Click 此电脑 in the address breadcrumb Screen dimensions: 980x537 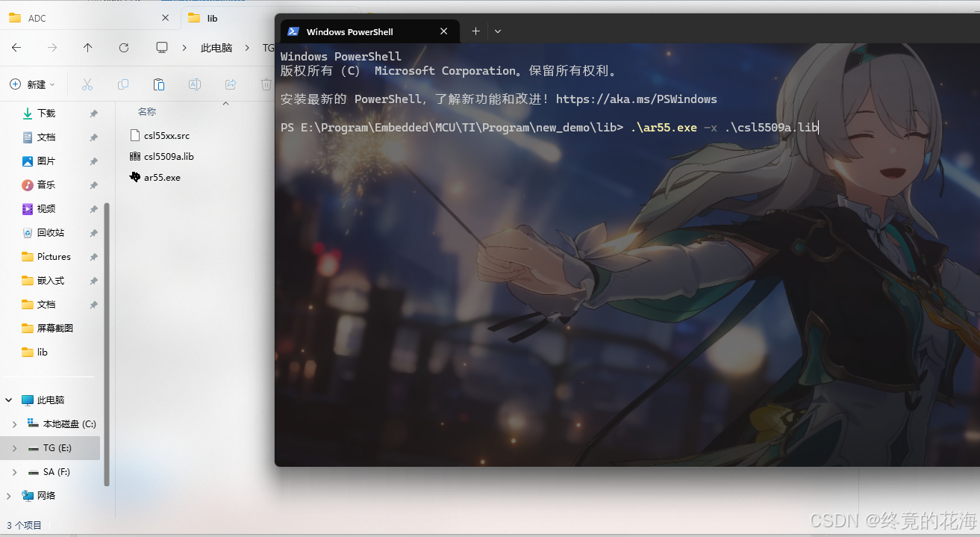pyautogui.click(x=216, y=48)
